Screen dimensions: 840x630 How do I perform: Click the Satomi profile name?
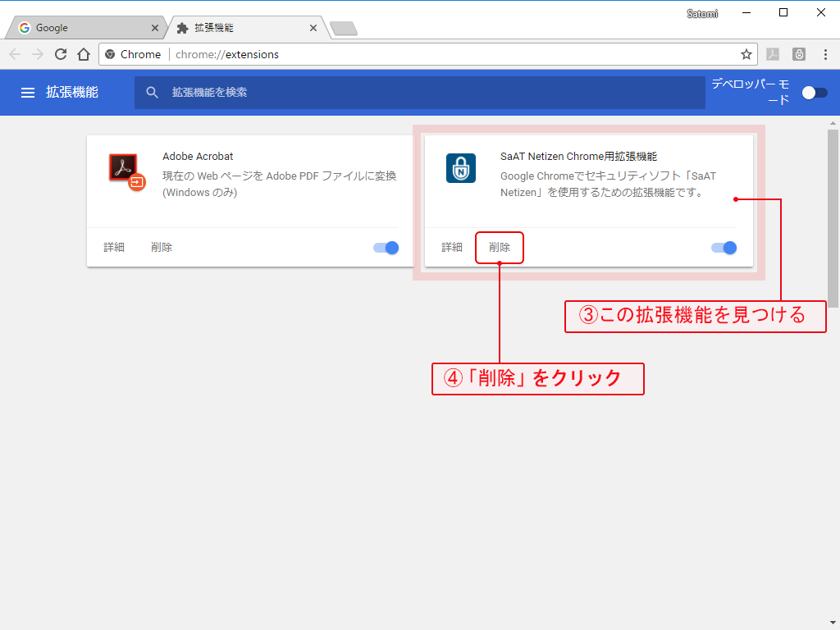click(702, 13)
